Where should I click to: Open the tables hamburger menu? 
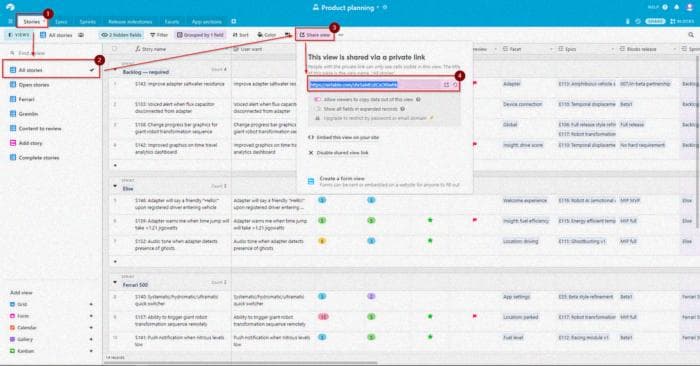click(10, 21)
